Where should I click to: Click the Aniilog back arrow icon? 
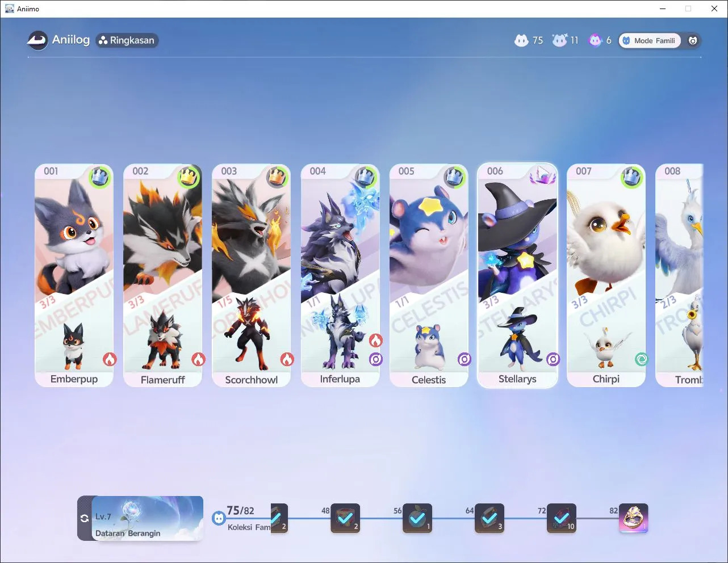(37, 40)
